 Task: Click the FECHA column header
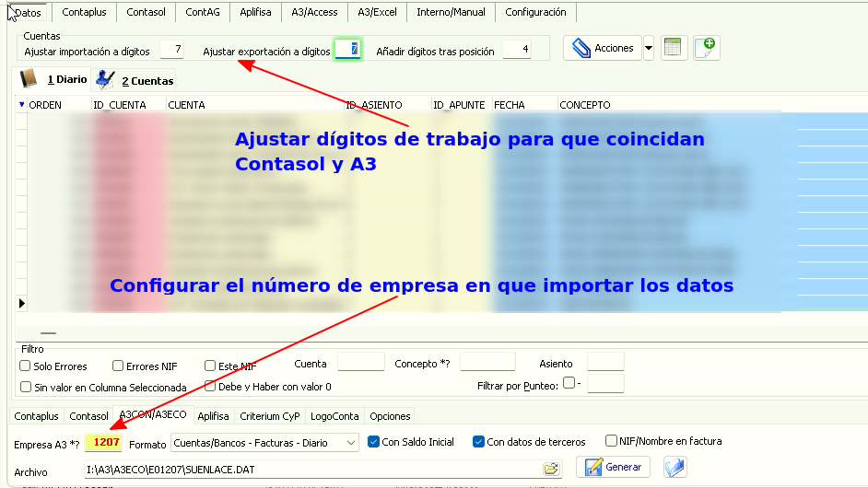[525, 105]
